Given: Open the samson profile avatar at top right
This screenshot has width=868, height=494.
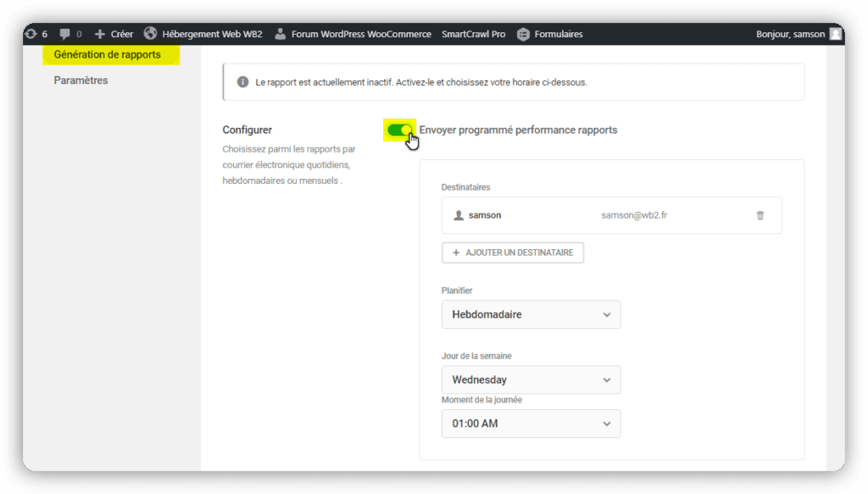Looking at the screenshot, I should (836, 34).
